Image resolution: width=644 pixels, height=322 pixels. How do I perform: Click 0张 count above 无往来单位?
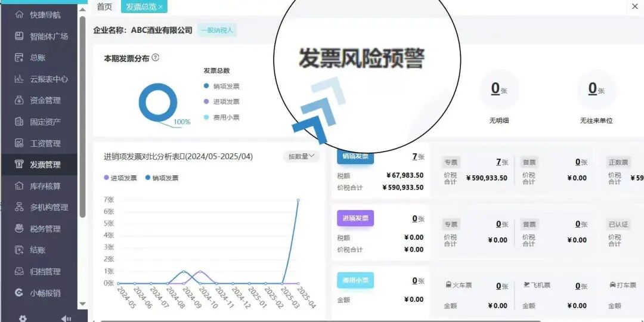click(596, 89)
